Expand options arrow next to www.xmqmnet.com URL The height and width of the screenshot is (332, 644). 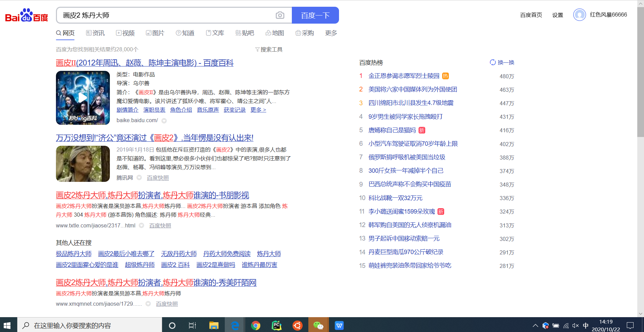pyautogui.click(x=148, y=304)
